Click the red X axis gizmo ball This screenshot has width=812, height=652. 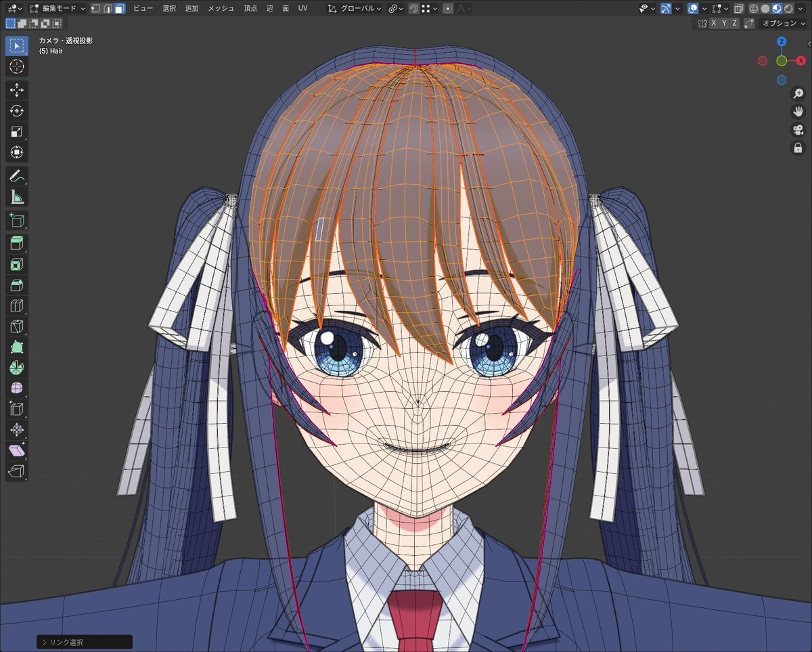tap(800, 61)
